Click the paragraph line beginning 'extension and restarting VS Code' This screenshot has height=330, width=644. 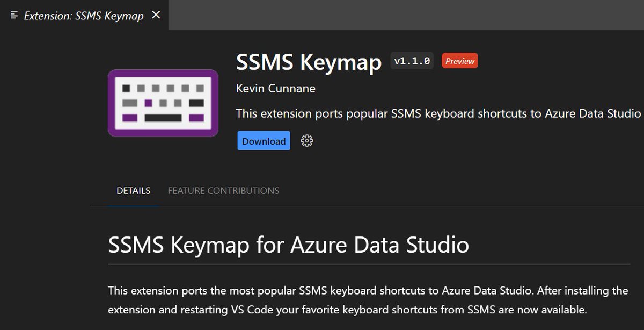(x=348, y=310)
